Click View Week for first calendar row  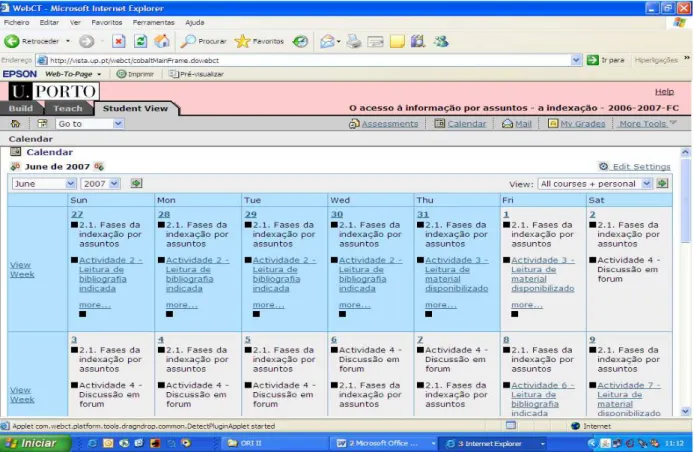tap(22, 269)
